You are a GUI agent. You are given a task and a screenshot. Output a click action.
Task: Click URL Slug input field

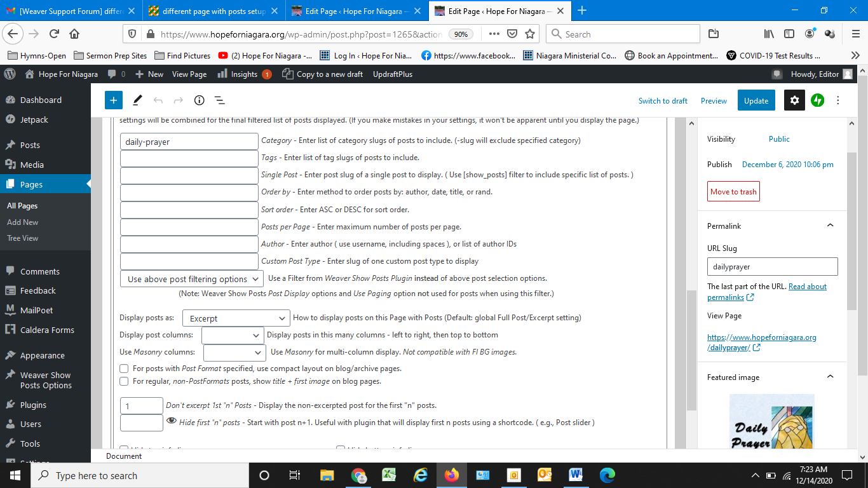(773, 266)
